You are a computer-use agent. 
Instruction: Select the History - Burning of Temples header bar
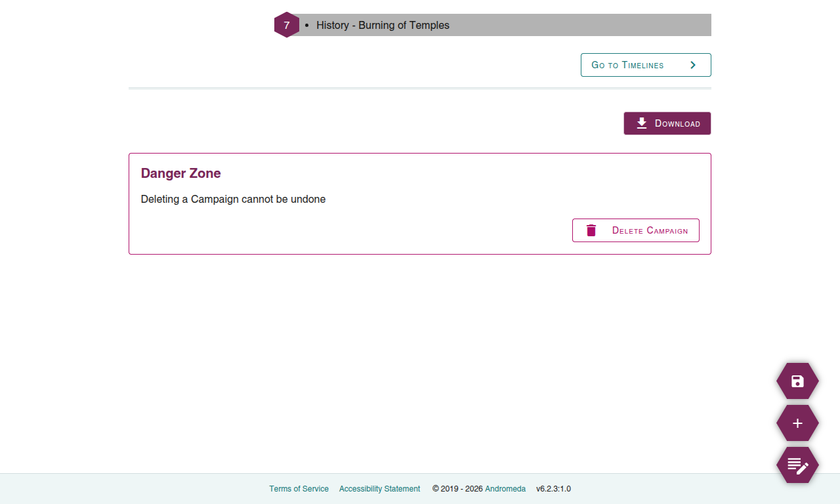click(383, 25)
